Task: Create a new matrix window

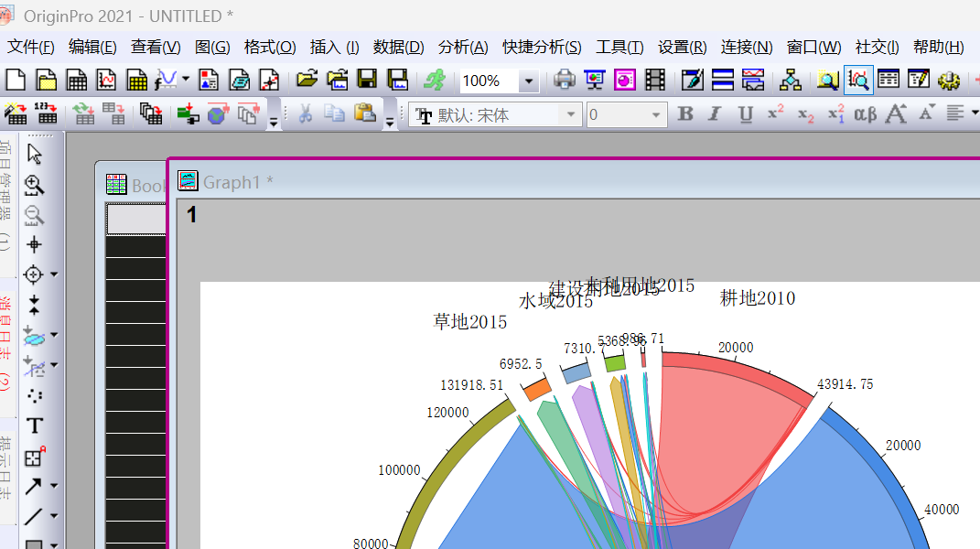Action: pos(136,80)
